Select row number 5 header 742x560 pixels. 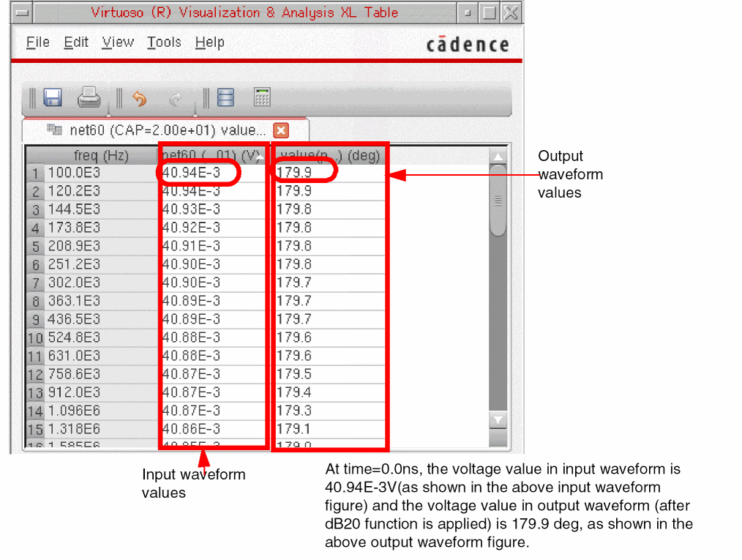point(36,247)
